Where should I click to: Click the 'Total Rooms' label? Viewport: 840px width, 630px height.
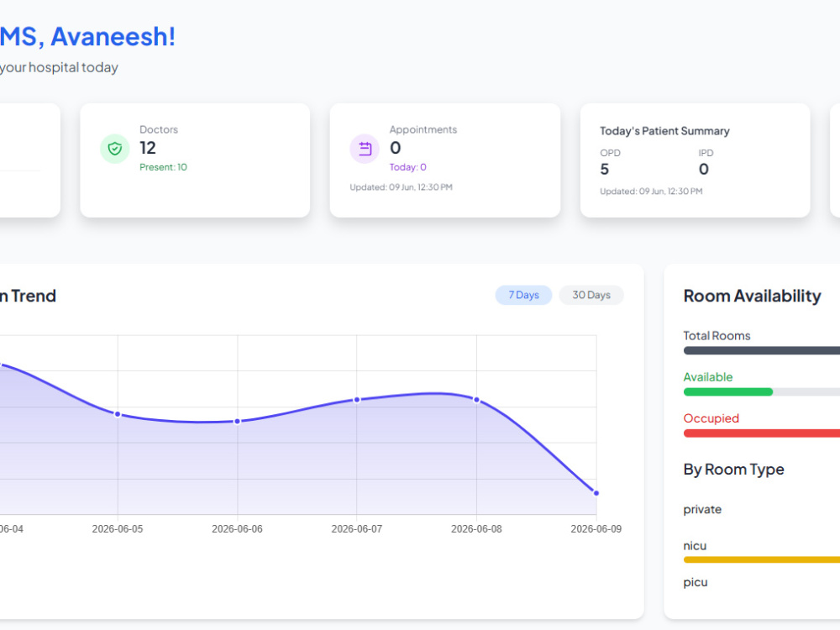(717, 336)
